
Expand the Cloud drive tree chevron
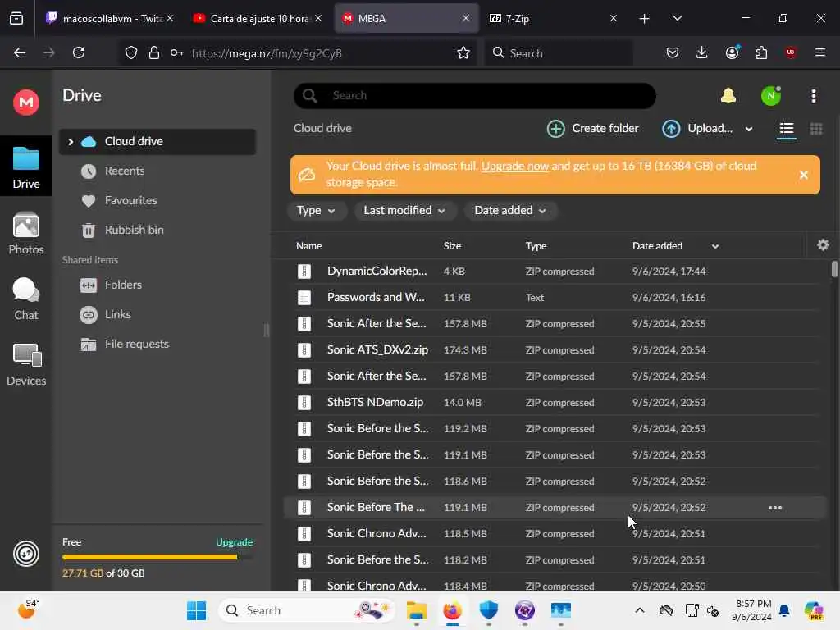pos(71,142)
